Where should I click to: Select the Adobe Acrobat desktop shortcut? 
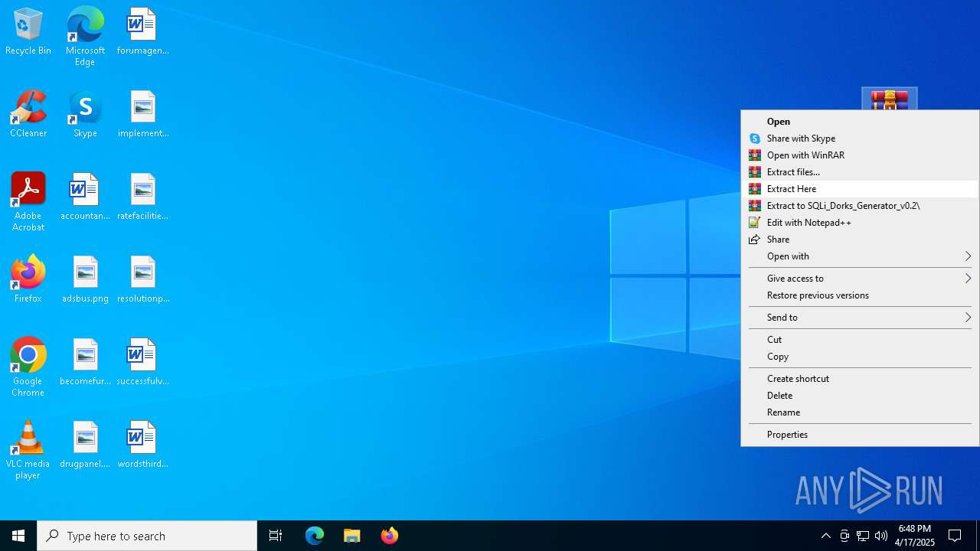pos(28,202)
